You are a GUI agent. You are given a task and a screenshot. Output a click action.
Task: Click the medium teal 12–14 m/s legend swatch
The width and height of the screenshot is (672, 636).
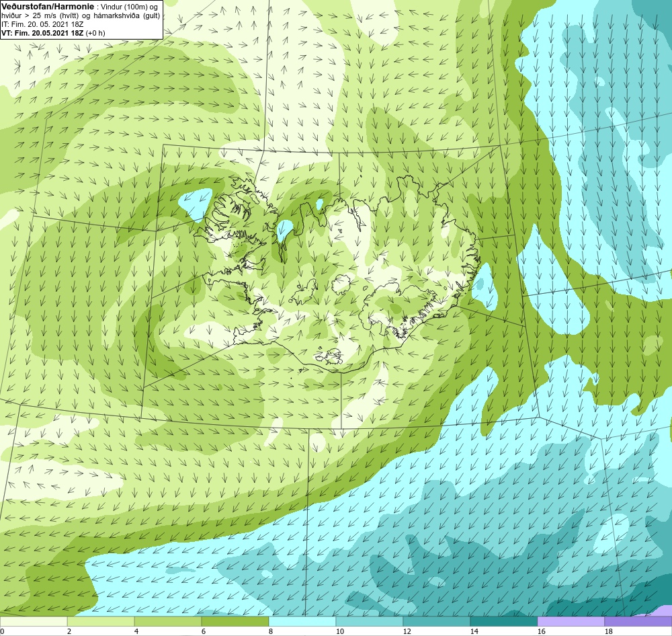tap(436, 622)
